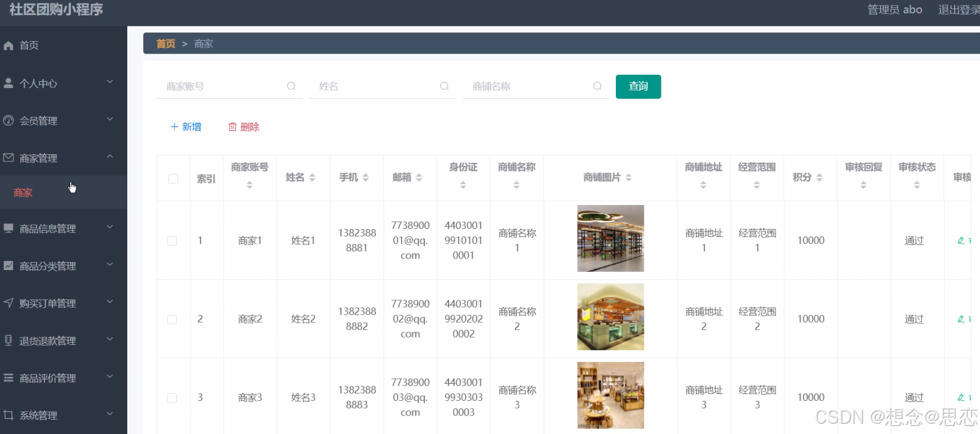The image size is (980, 434).
Task: Click the person icon beside 个人中心
Action: point(9,83)
